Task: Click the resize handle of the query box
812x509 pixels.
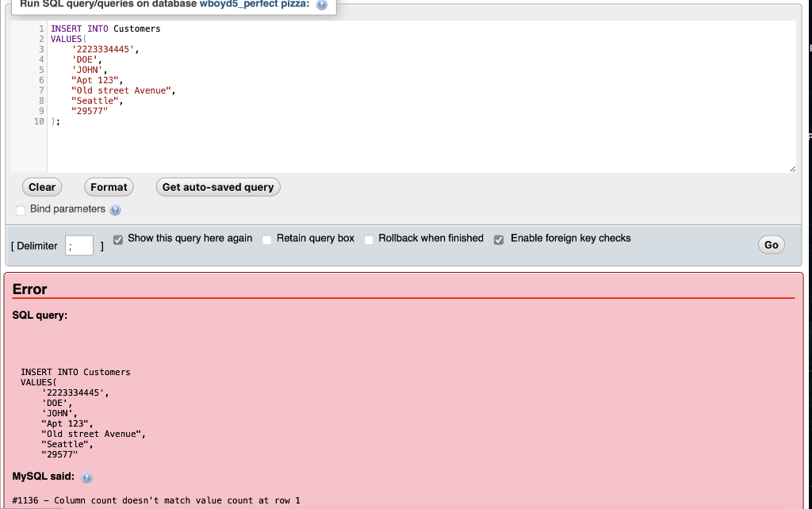Action: (793, 166)
